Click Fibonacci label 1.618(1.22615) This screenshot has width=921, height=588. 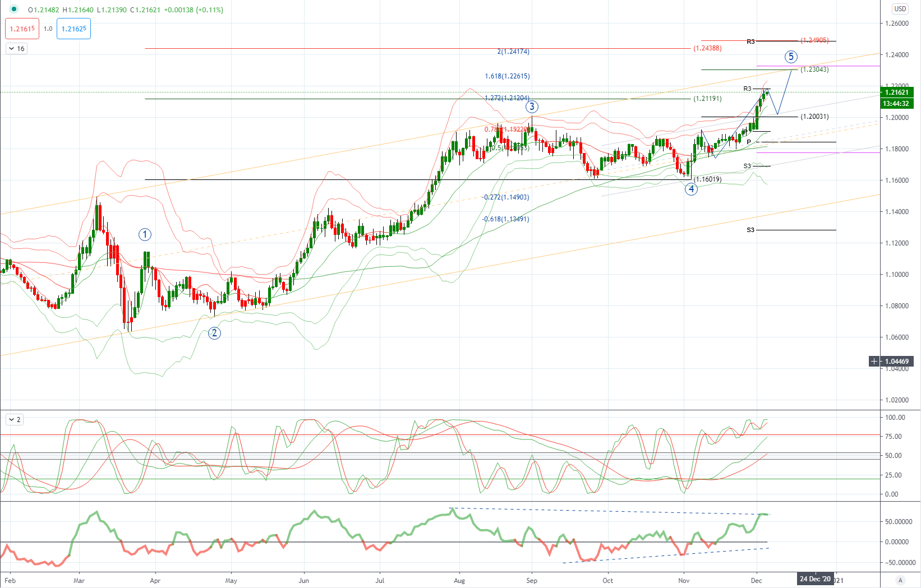click(x=507, y=76)
